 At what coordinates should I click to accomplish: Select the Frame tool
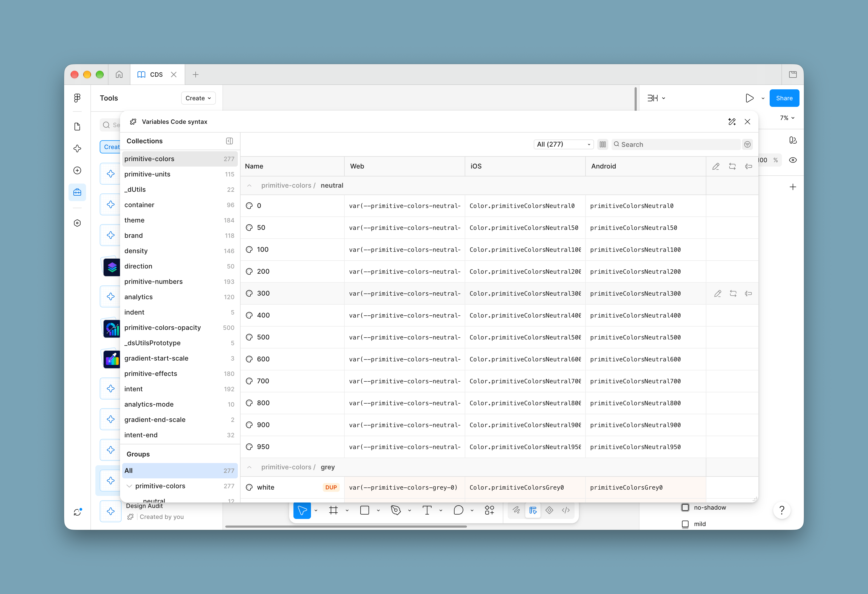coord(333,510)
